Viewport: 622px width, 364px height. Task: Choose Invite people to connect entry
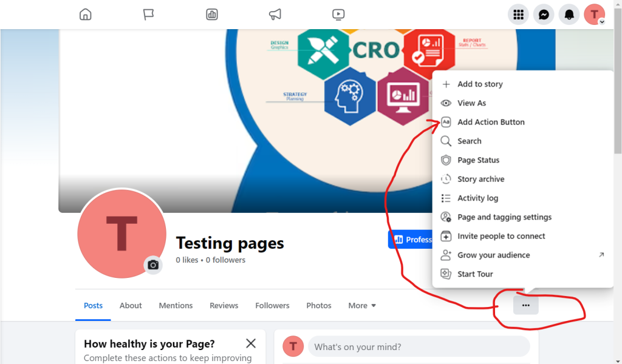(x=523, y=236)
